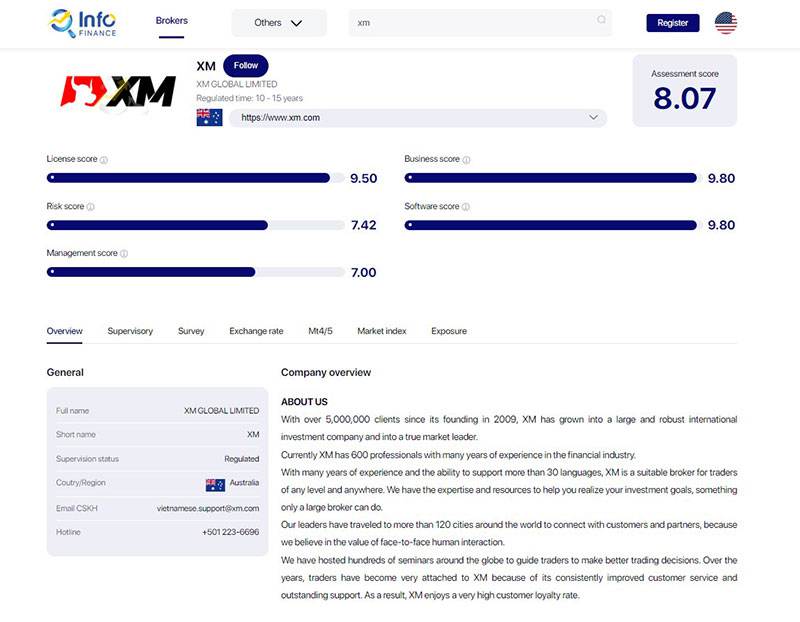800x622 pixels.
Task: Click the search magnifier icon
Action: click(601, 19)
